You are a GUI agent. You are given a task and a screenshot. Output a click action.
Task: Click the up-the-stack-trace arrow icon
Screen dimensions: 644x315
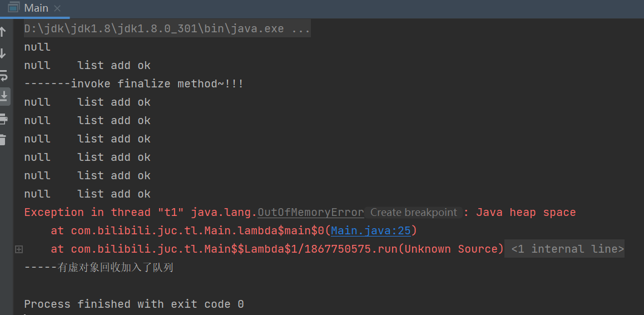pyautogui.click(x=3, y=32)
